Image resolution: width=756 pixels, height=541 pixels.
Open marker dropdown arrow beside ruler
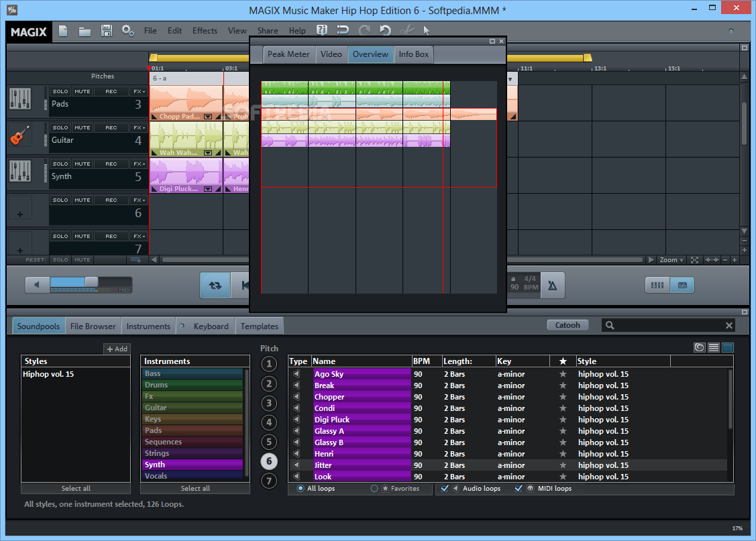click(x=510, y=80)
